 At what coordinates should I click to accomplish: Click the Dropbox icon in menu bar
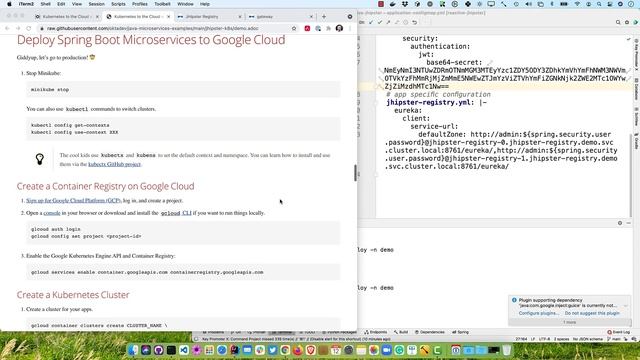point(405,4)
